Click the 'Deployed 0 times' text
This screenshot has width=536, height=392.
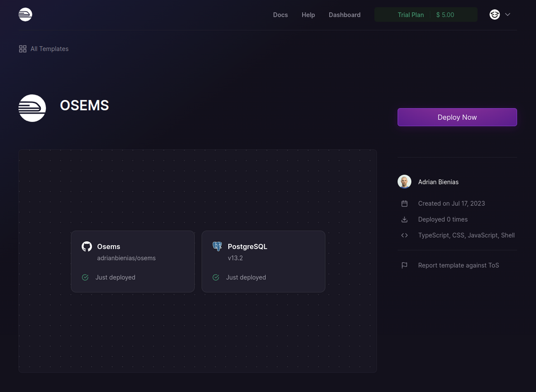(443, 219)
